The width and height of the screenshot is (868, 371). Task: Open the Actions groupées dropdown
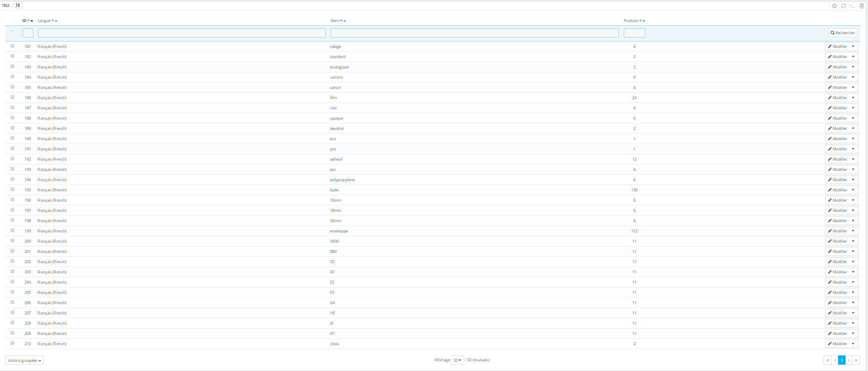pyautogui.click(x=24, y=360)
